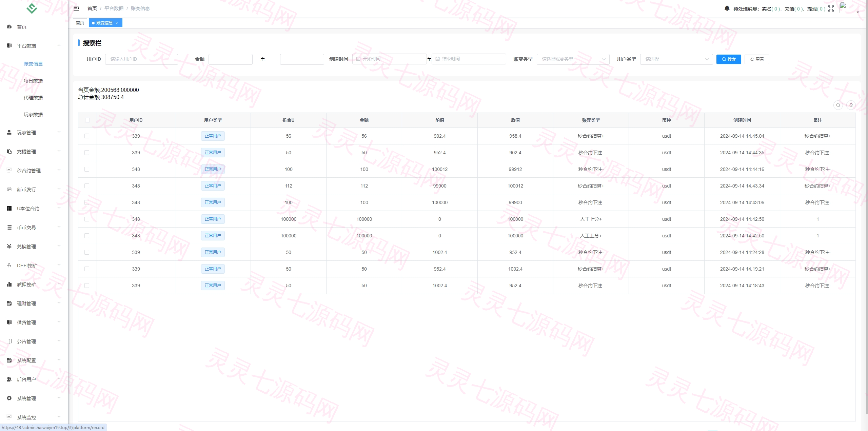868x431 pixels.
Task: Click the 秒合约管理 sidebar icon
Action: [9, 170]
